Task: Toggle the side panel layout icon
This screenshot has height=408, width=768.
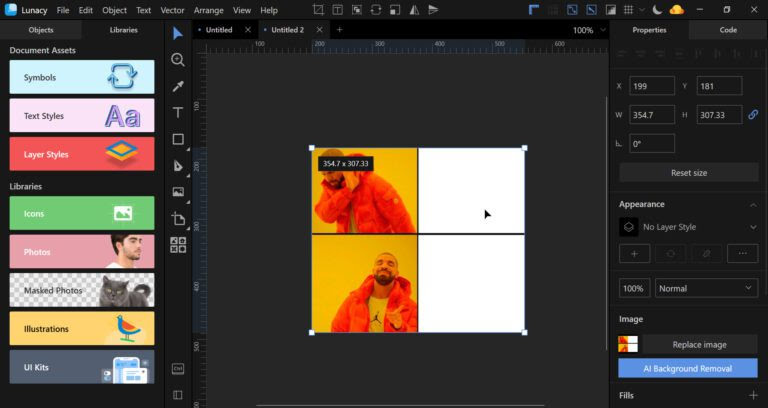Action: tap(178, 395)
